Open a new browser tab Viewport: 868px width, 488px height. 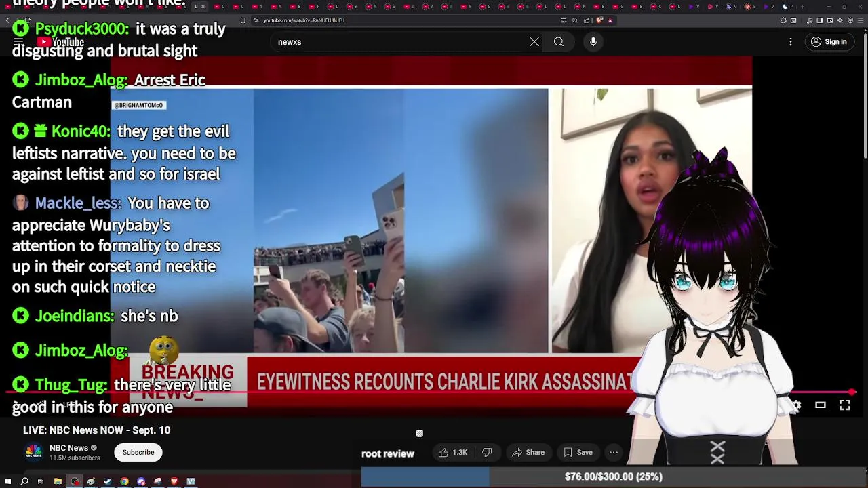(x=802, y=7)
